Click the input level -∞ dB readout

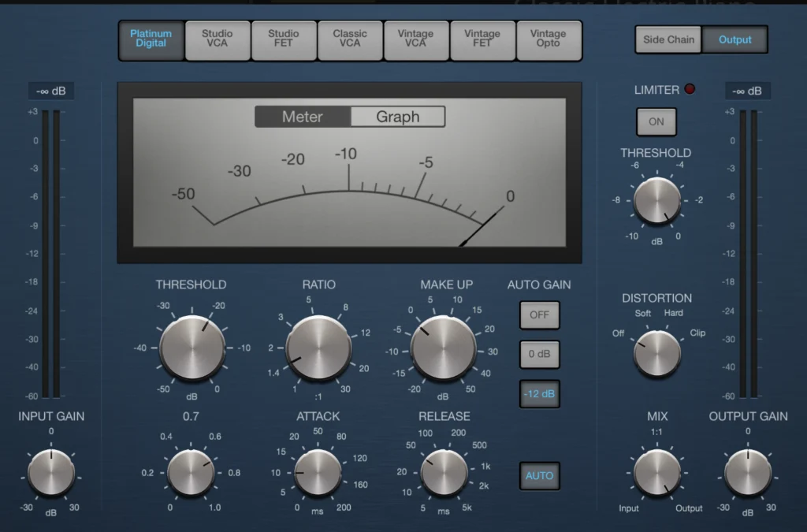click(x=51, y=91)
